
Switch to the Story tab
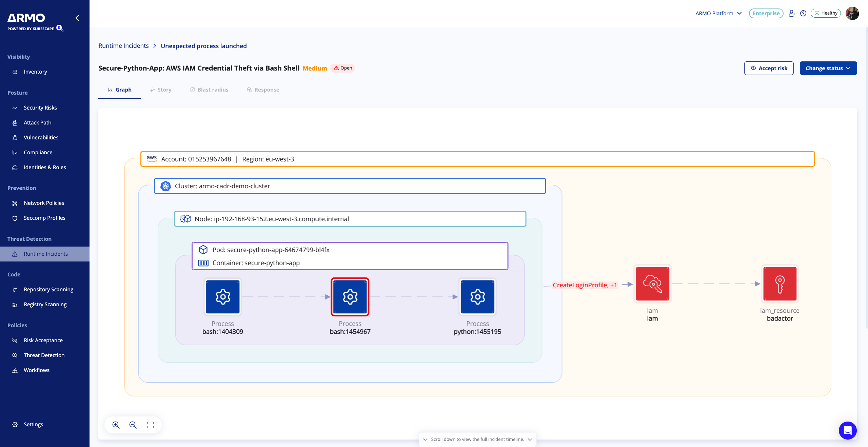161,90
